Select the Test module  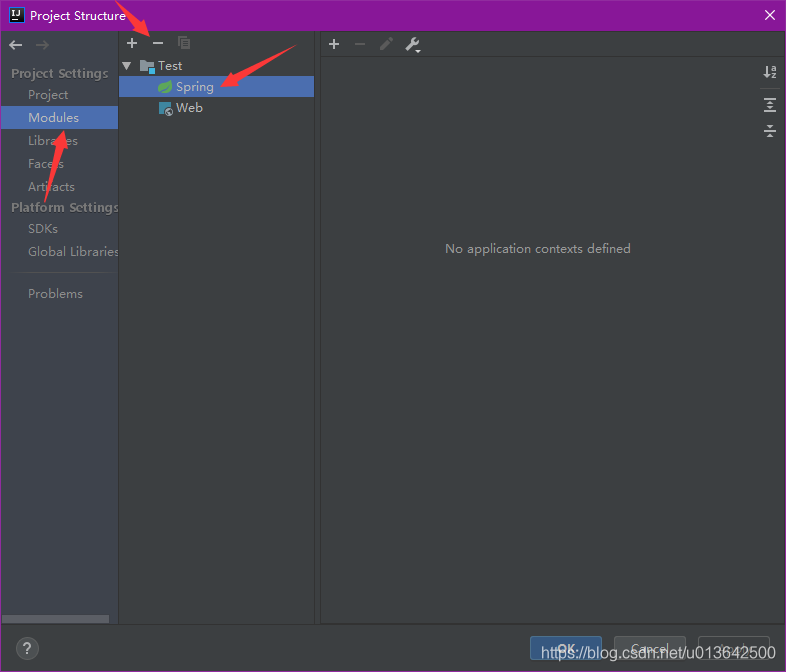[x=170, y=66]
